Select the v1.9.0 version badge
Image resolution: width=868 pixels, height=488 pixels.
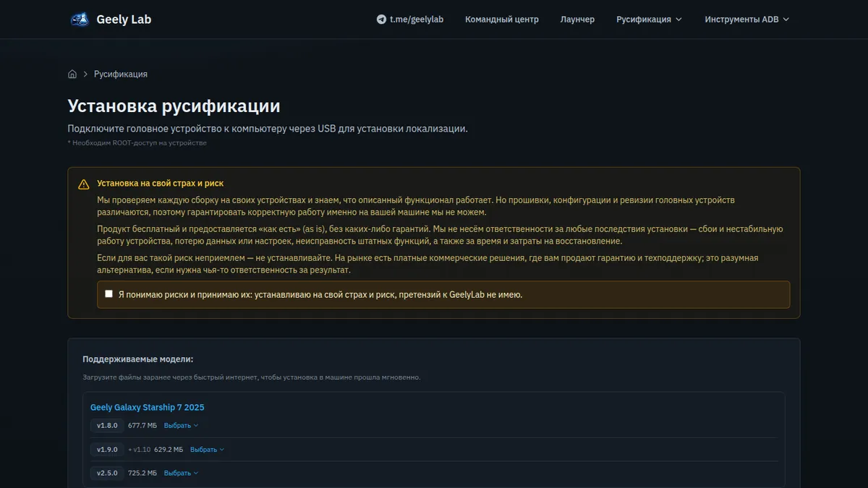[x=107, y=449]
